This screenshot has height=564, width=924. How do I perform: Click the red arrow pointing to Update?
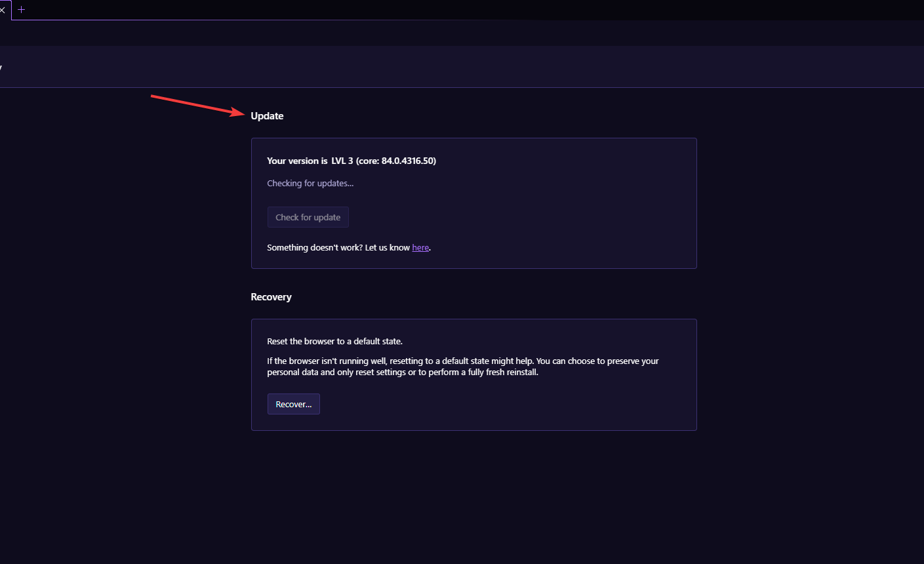tap(198, 106)
